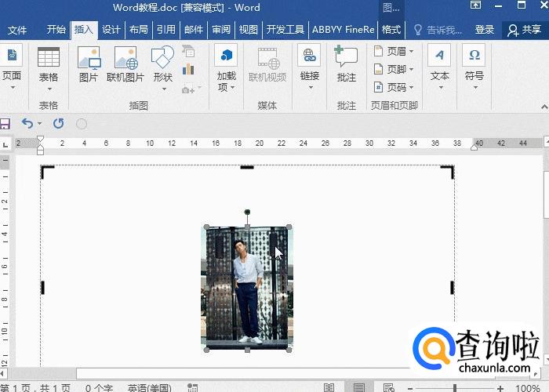This screenshot has width=549, height=392.
Task: Open the View (视图) tab
Action: (249, 30)
